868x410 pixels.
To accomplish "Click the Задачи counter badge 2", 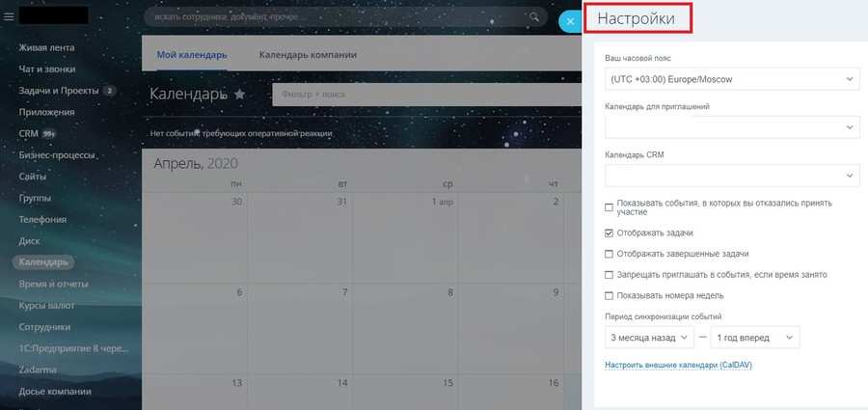I will (x=110, y=91).
